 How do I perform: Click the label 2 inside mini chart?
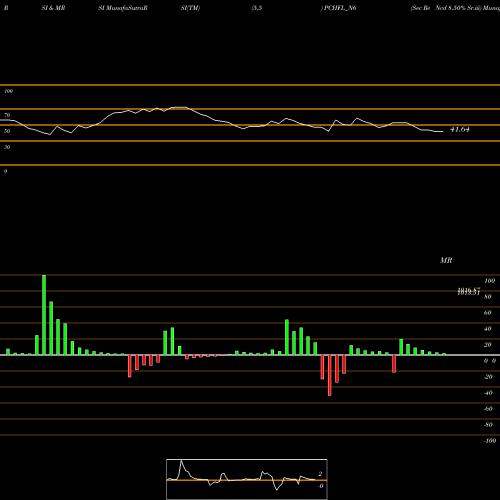pos(320,474)
